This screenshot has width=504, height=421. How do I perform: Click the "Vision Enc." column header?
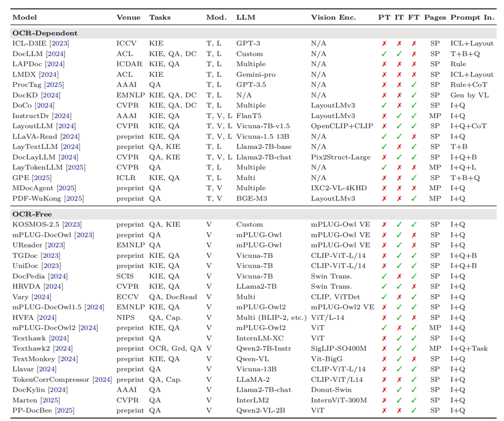pyautogui.click(x=333, y=17)
